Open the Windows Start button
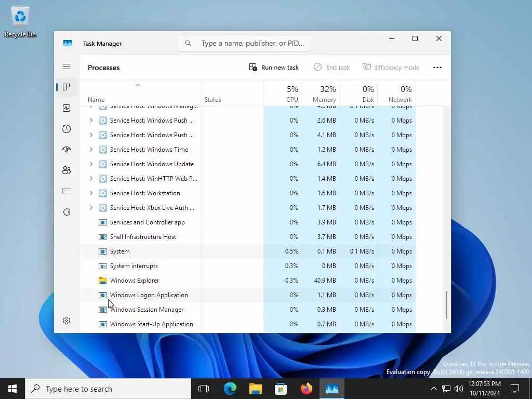 (x=12, y=389)
